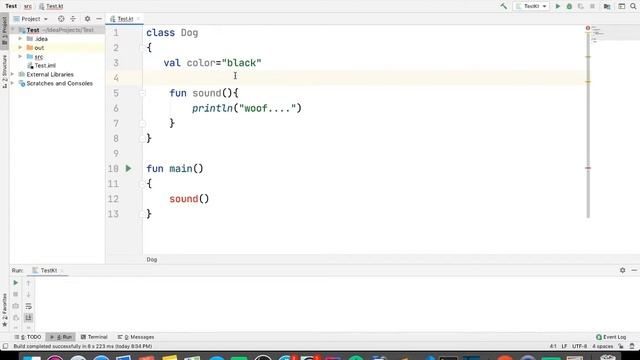Click the editor vertical scrollbar
Viewport: 640px width, 360px height.
[588, 124]
